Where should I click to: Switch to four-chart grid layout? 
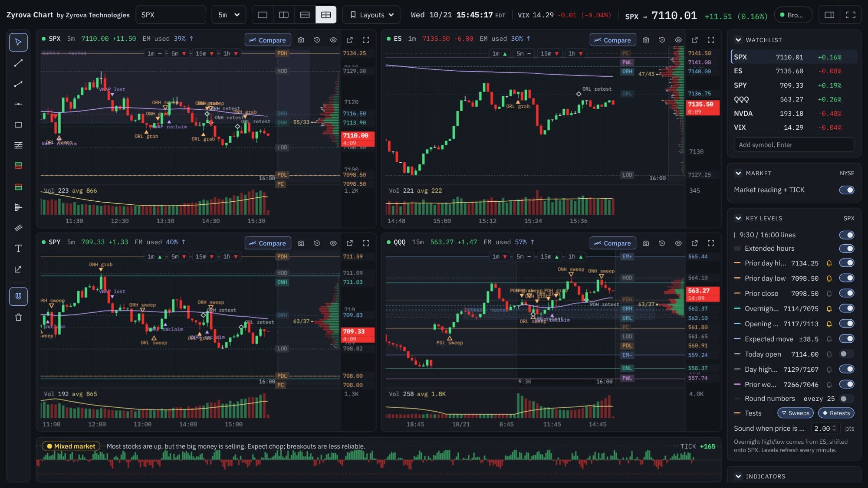coord(326,15)
